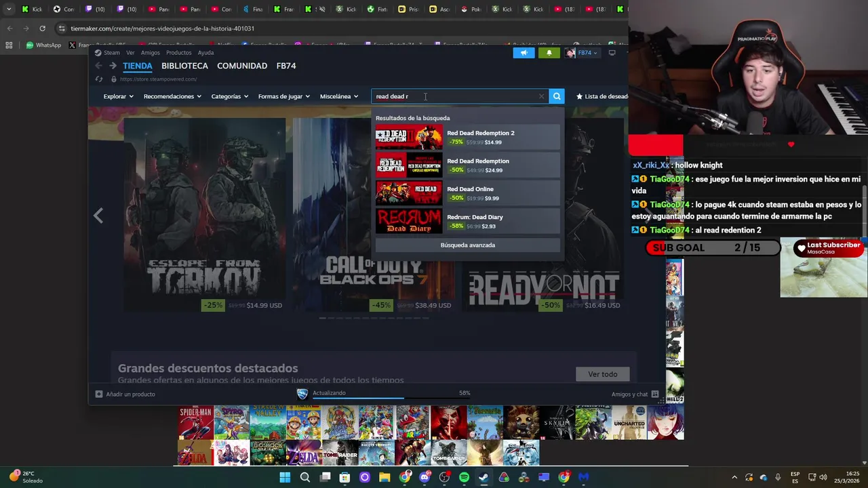This screenshot has height=488, width=868.
Task: Open File Explorer from the taskbar
Action: [384, 477]
